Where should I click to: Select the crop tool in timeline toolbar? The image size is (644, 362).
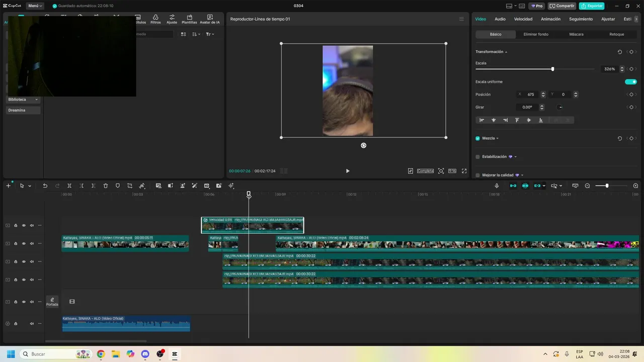[x=130, y=186]
